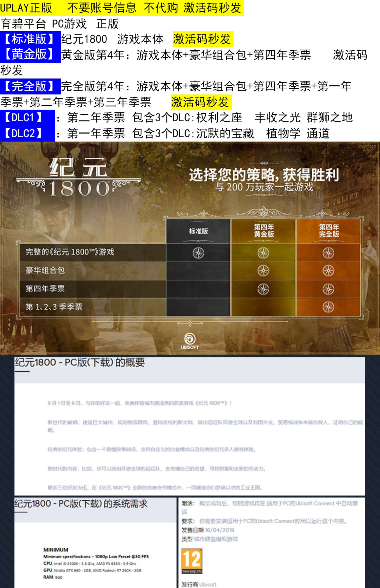Click the 沉默的宝藏 DLC name

[x=225, y=134]
